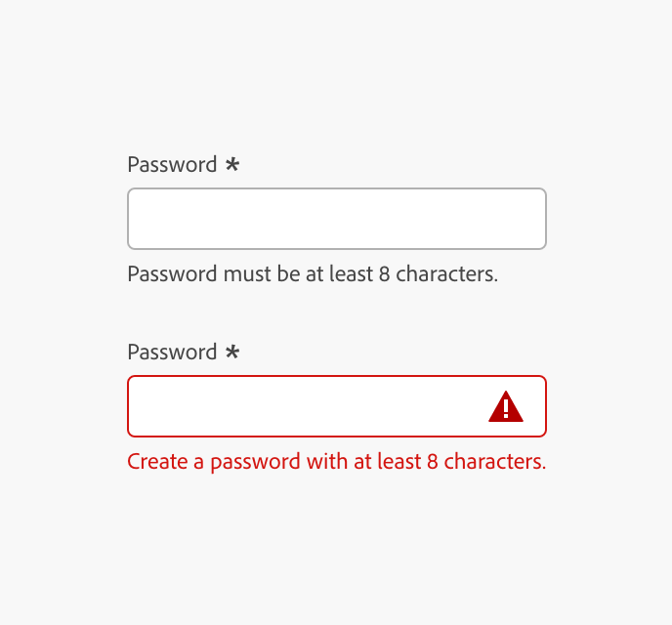Click the gray help text under the first field
672x625 pixels.
(x=313, y=274)
